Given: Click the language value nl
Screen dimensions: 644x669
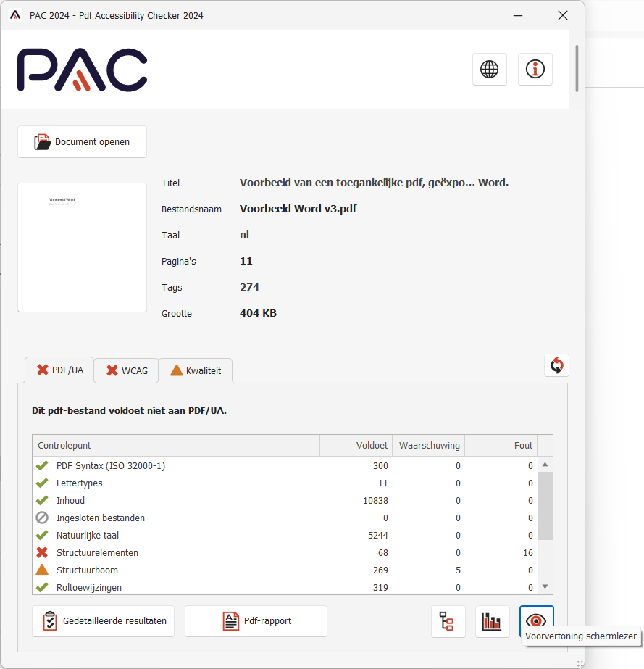Looking at the screenshot, I should coord(244,235).
